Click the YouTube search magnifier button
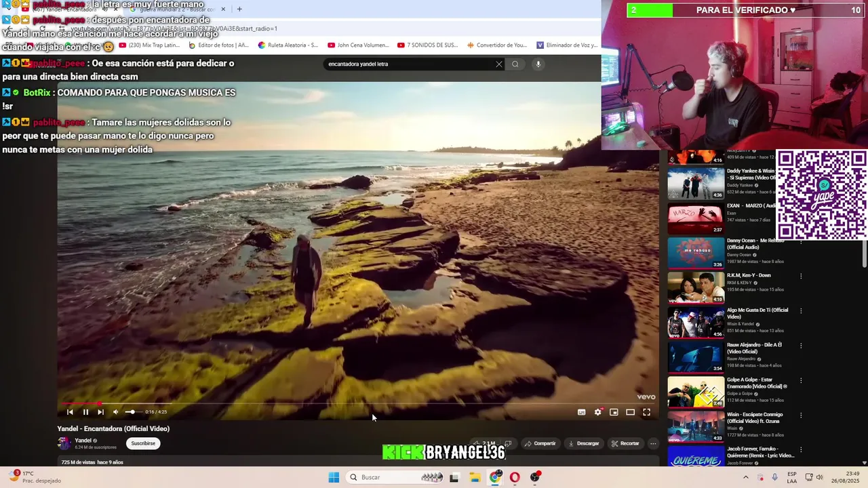This screenshot has width=868, height=488. pyautogui.click(x=515, y=64)
